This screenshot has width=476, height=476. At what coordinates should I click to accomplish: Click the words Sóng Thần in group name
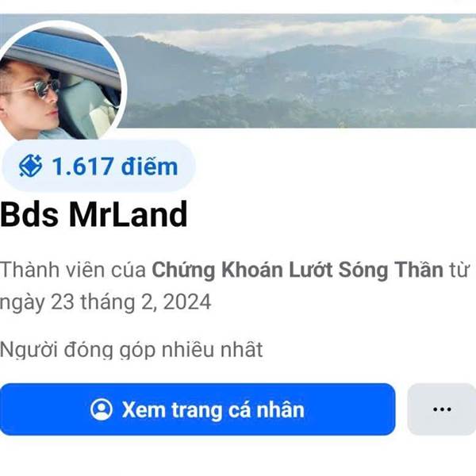390,270
